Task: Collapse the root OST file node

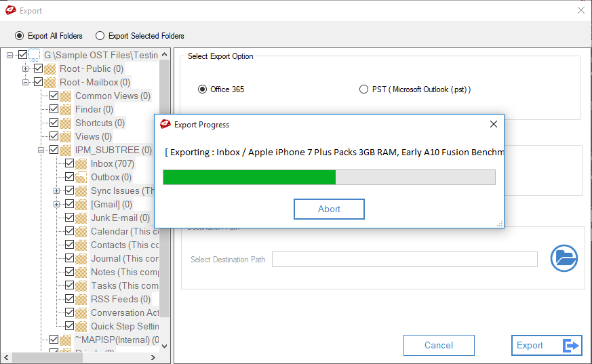Action: (x=9, y=55)
